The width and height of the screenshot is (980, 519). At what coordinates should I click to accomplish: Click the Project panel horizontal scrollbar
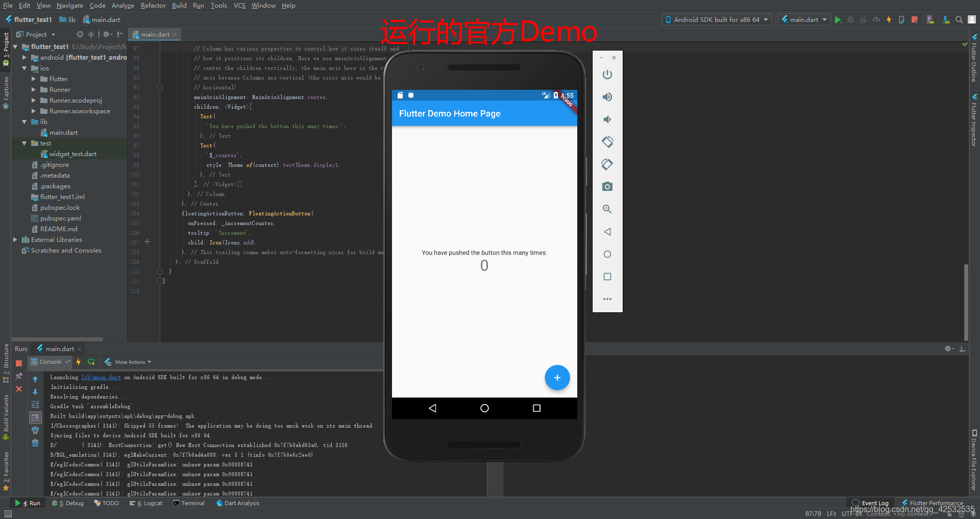coord(57,339)
